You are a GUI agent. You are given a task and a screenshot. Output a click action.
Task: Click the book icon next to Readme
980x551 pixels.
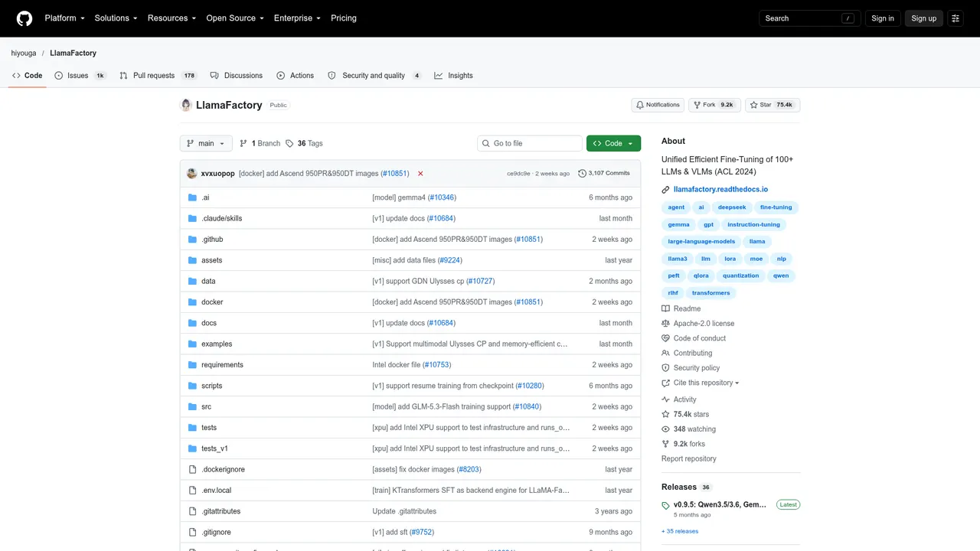pos(666,309)
